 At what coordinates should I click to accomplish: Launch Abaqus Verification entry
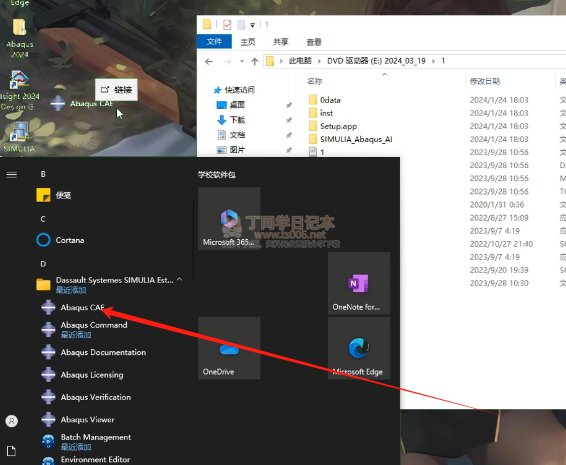point(96,397)
